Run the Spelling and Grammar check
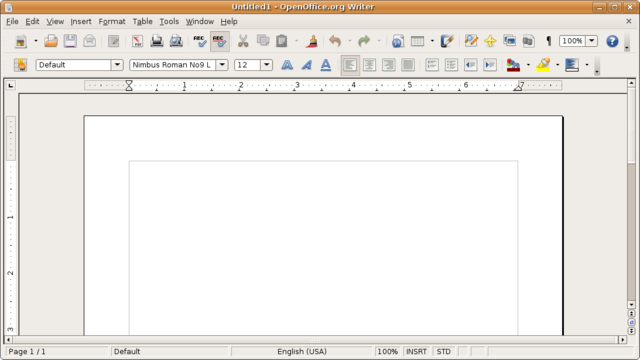Screen dimensions: 640x360 (x=200, y=41)
